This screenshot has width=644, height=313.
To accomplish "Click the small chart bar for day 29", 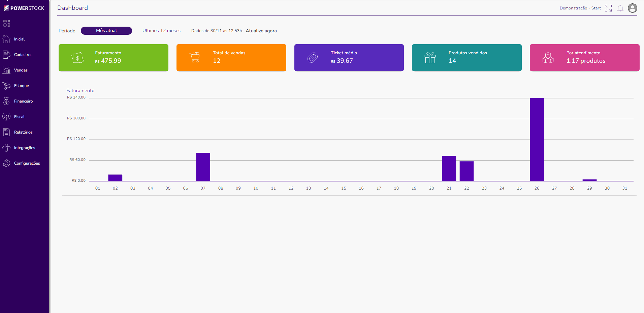I will 589,180.
